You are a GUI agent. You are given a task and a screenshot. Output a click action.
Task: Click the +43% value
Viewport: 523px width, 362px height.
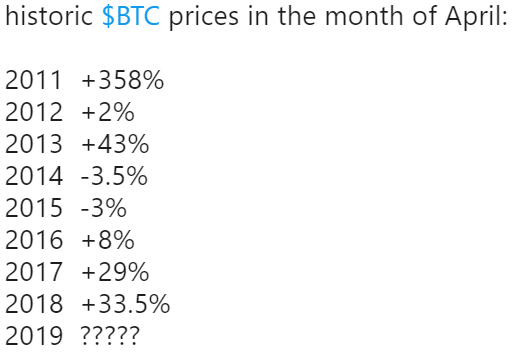115,144
